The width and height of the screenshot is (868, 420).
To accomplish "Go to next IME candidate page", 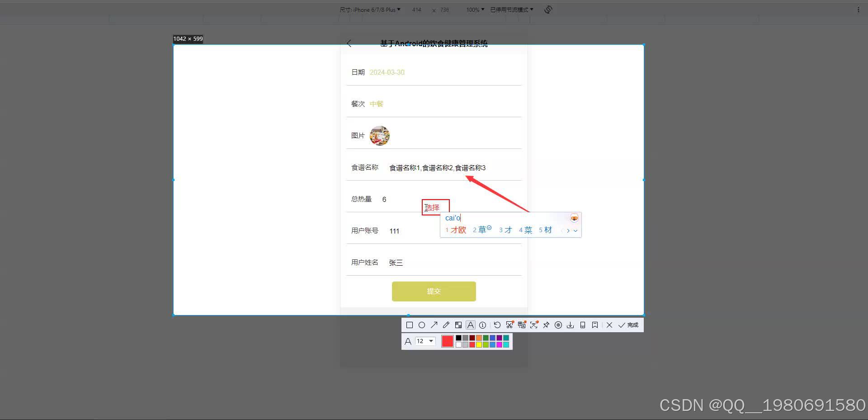I will click(x=568, y=230).
